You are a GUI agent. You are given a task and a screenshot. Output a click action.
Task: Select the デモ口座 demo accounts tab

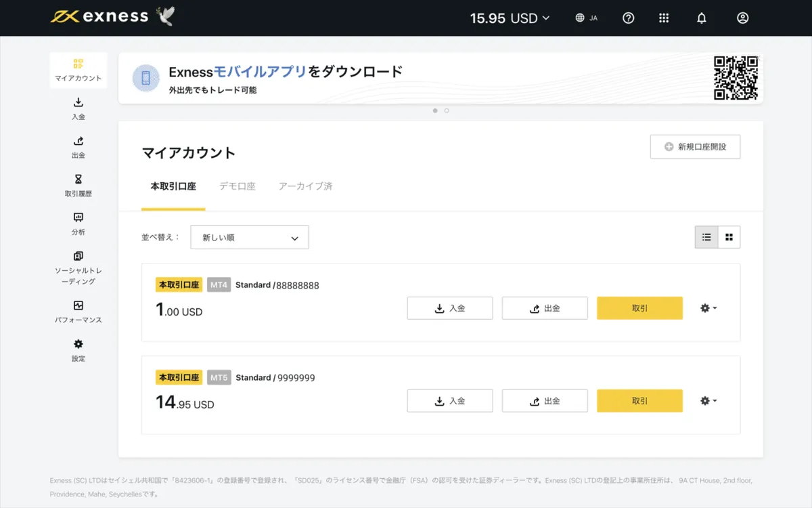238,186
